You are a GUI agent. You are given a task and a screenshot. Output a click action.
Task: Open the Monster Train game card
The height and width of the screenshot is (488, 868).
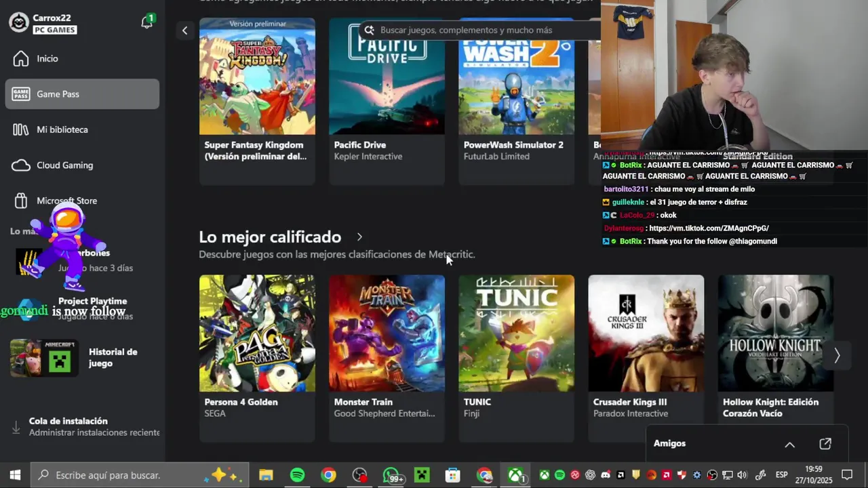[x=387, y=358]
